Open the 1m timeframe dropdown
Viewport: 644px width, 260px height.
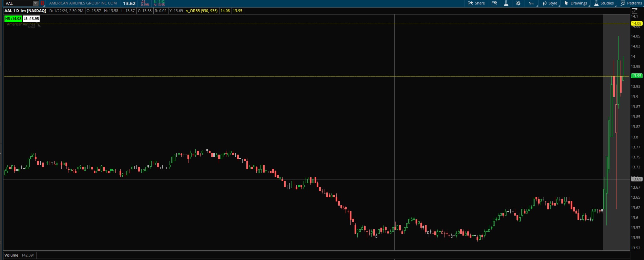[x=532, y=3]
